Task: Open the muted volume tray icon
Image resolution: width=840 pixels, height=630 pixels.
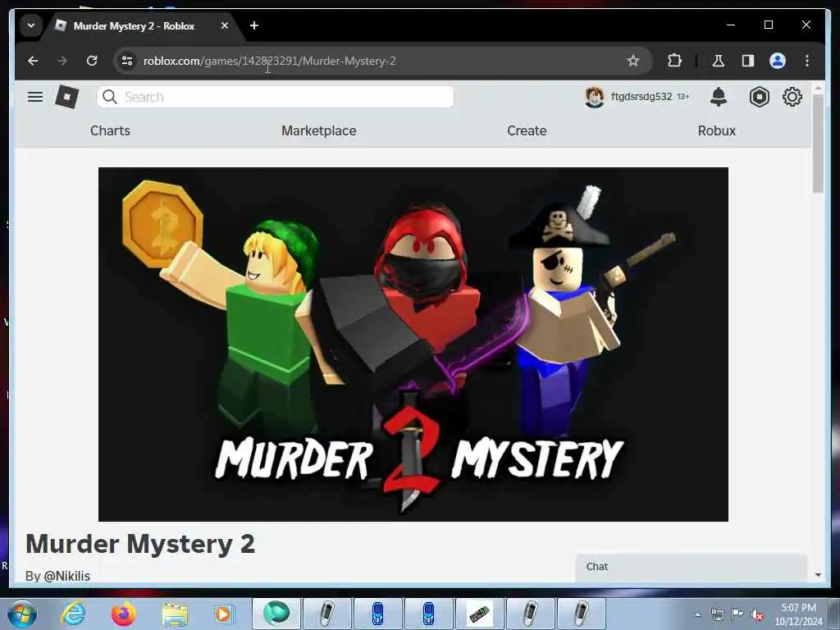Action: click(757, 615)
